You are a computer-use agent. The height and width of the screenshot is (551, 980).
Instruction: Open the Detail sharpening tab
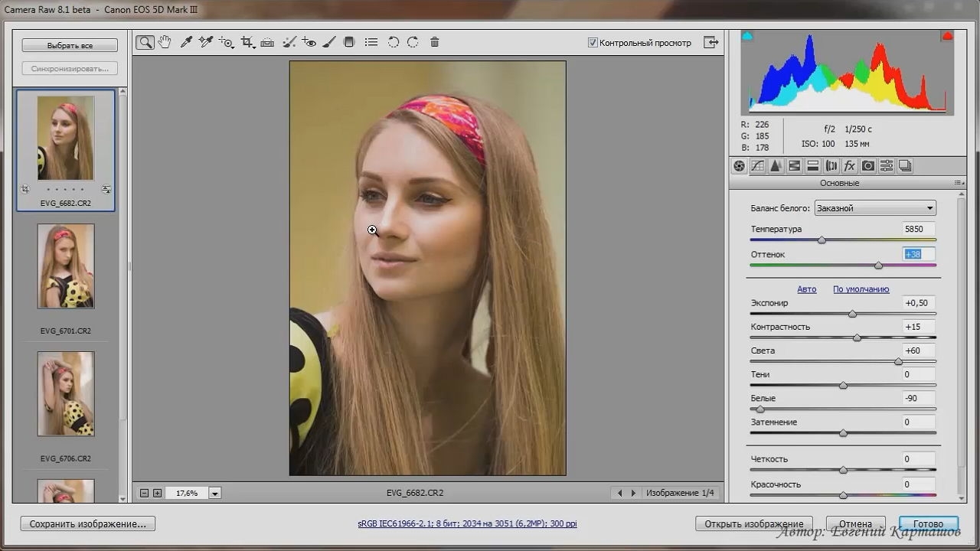coord(776,166)
